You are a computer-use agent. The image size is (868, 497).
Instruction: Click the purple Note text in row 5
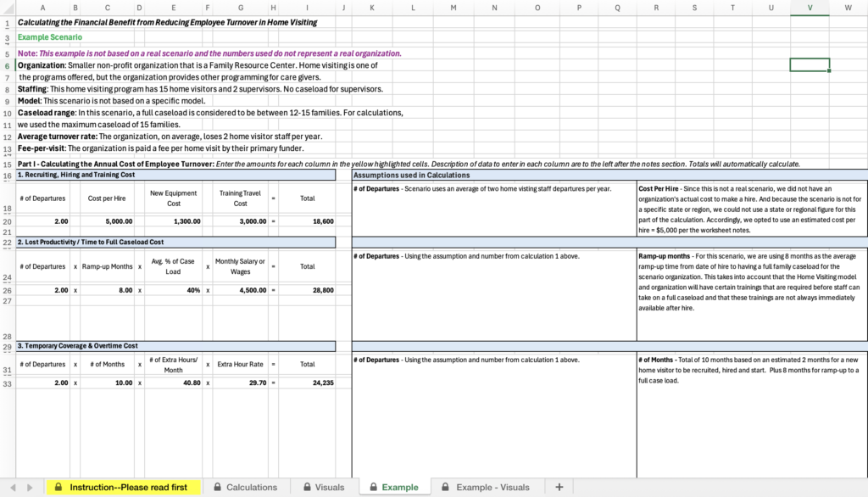click(209, 53)
